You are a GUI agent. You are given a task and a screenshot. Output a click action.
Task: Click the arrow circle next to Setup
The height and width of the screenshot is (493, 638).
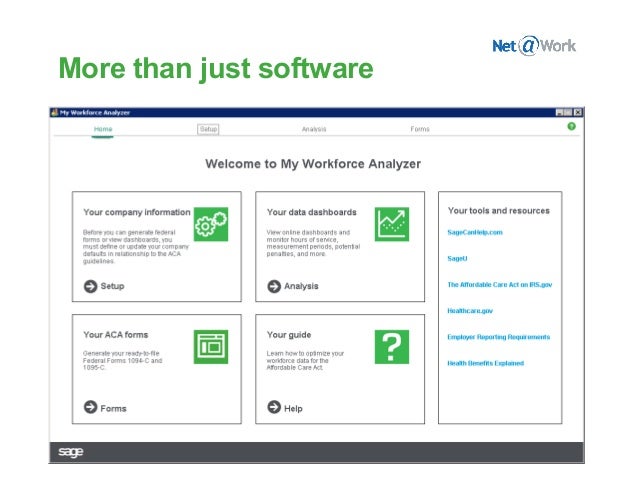click(x=90, y=286)
